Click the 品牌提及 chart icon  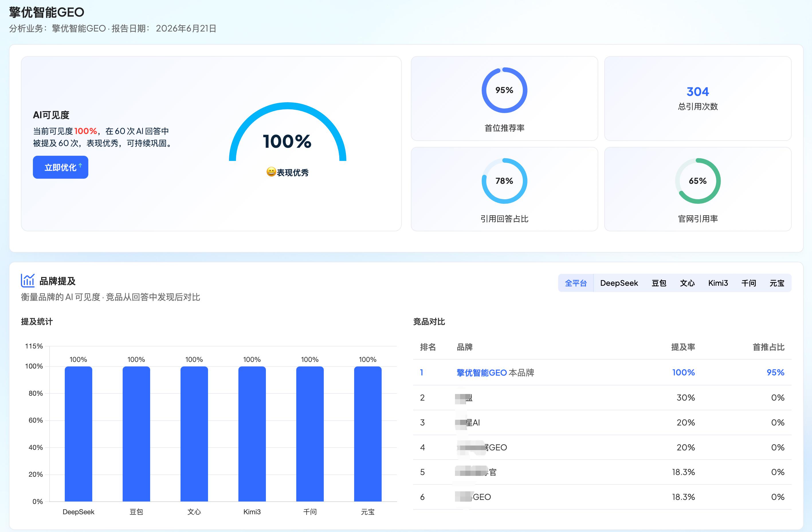[28, 281]
